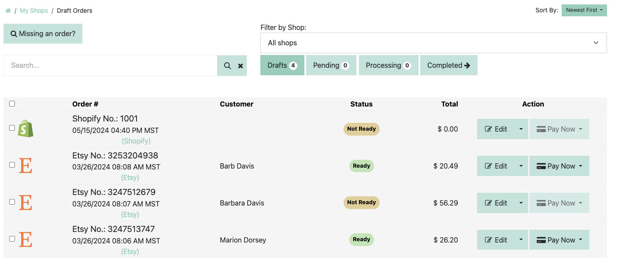Expand Edit options arrow for Marion Dorsey

tap(521, 240)
